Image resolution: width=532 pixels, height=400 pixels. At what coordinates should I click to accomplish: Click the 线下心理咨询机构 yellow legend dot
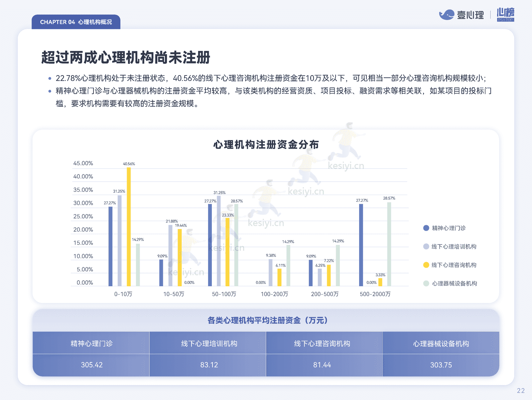(x=426, y=265)
